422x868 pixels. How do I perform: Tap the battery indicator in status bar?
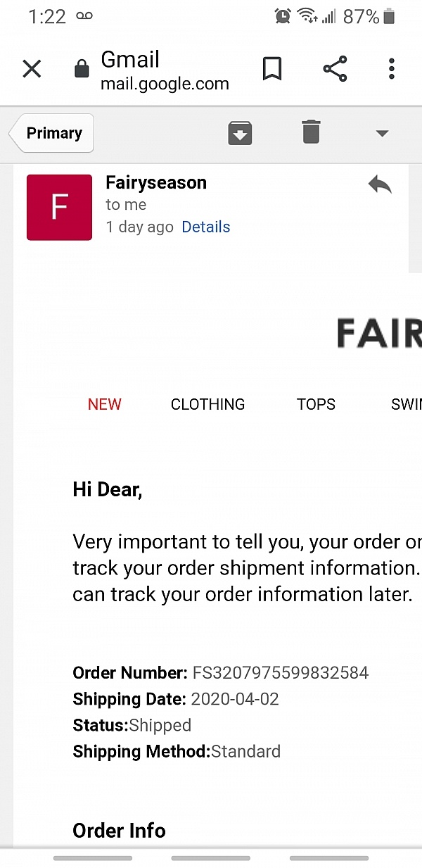point(390,16)
